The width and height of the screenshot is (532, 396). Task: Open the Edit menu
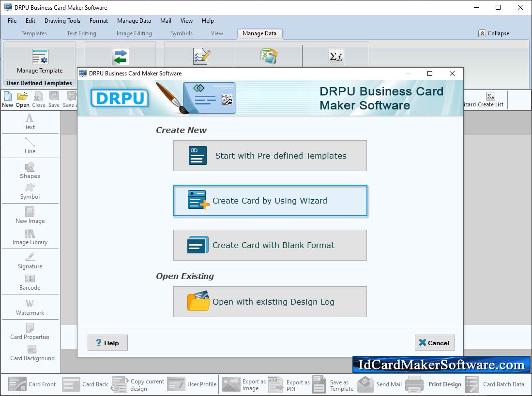30,21
